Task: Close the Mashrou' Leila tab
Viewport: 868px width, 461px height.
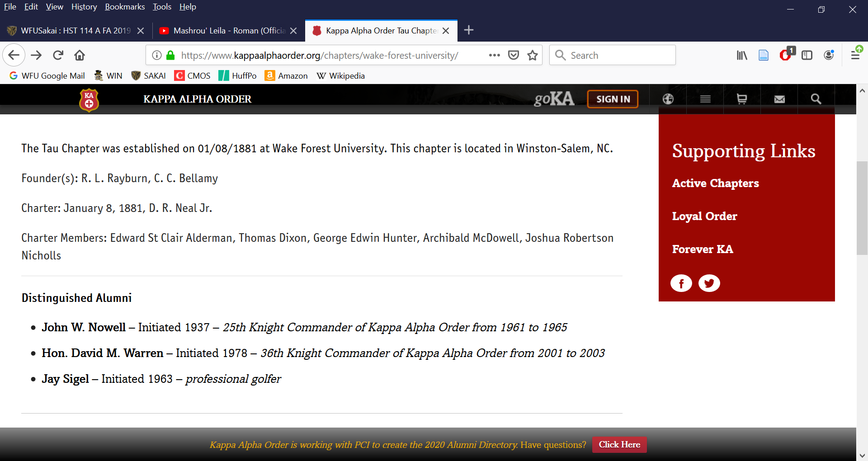Action: pyautogui.click(x=293, y=31)
